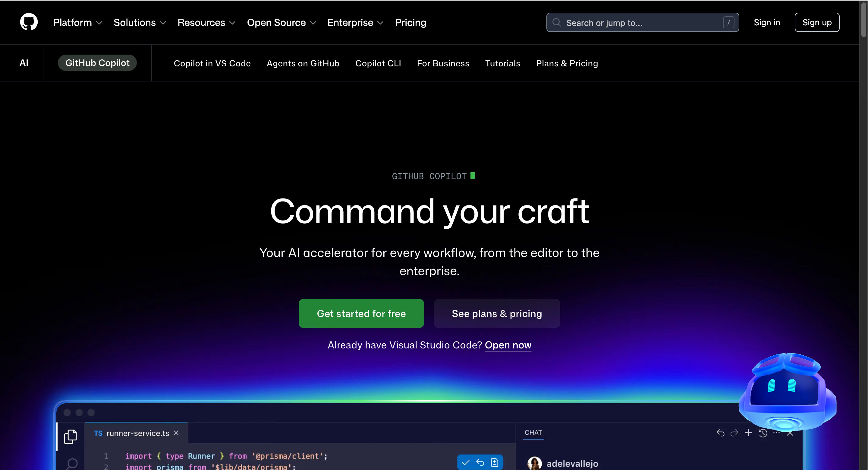
Task: Select the Explorer files icon in the editor sidebar
Action: point(71,436)
